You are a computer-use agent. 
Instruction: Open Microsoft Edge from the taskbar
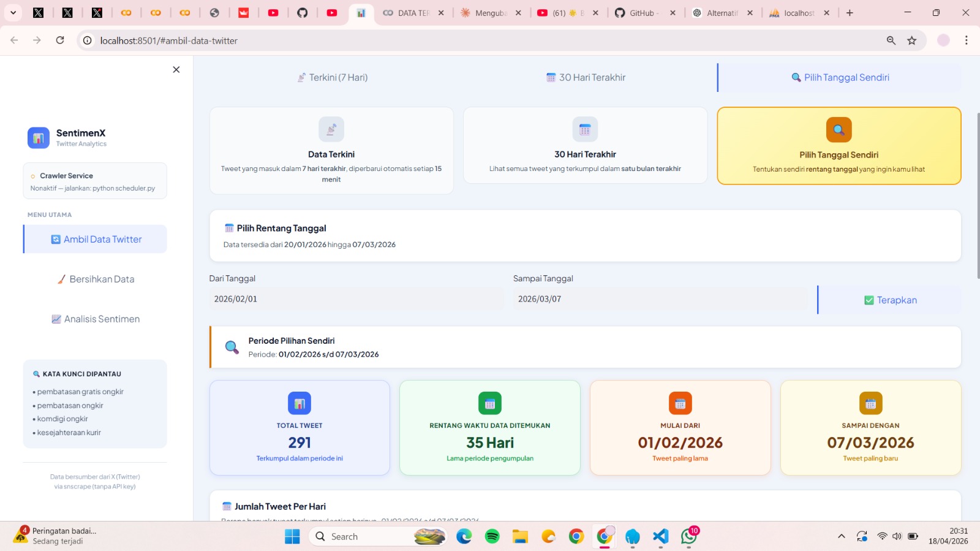pos(464,536)
